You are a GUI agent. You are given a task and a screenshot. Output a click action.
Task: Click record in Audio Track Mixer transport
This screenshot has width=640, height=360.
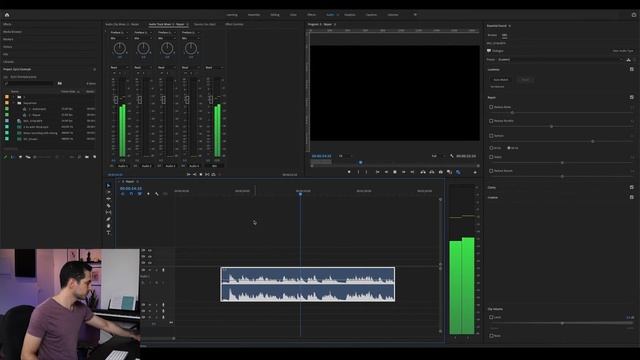click(220, 175)
